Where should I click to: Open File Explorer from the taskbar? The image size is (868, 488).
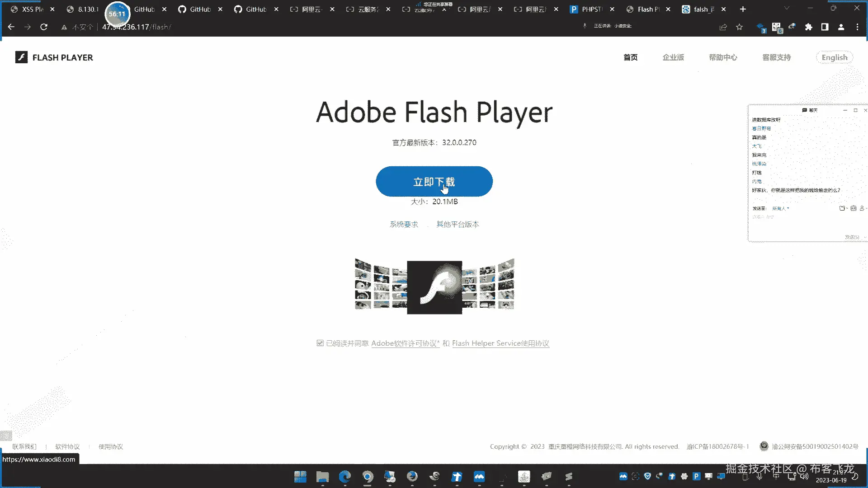[x=322, y=476]
